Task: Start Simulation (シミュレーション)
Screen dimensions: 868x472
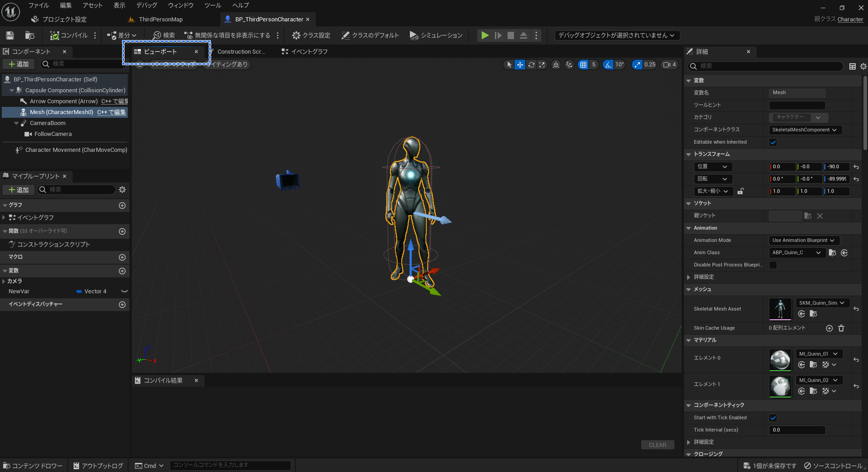Action: tap(435, 35)
